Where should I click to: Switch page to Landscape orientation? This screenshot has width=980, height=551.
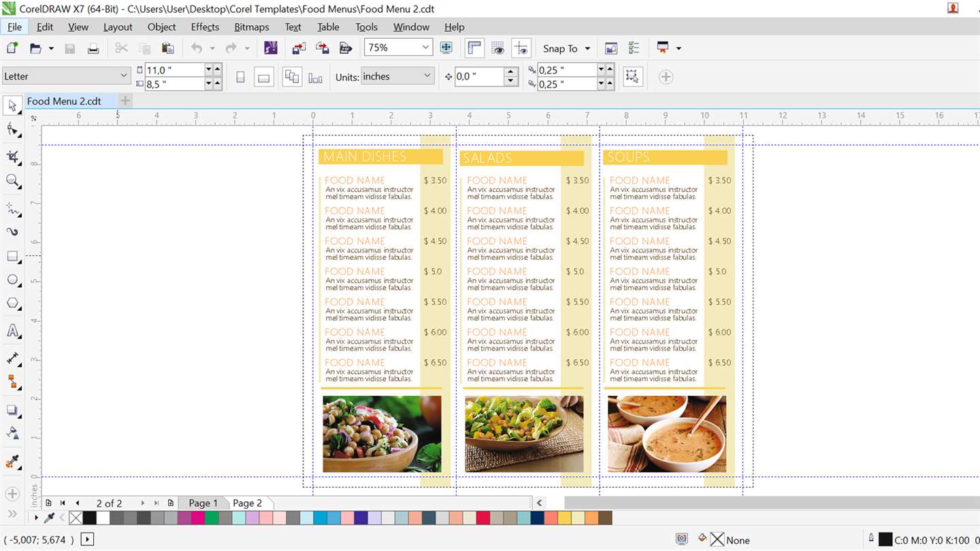click(x=264, y=77)
